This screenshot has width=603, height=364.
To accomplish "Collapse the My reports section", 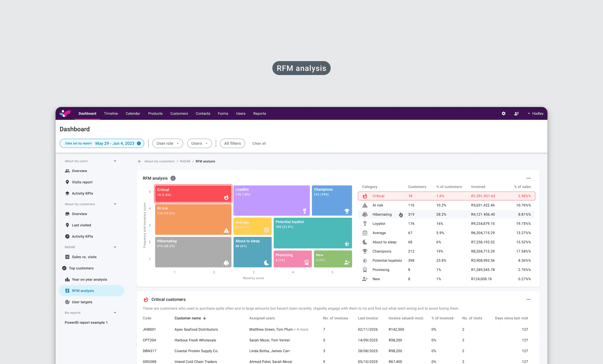I will point(115,313).
